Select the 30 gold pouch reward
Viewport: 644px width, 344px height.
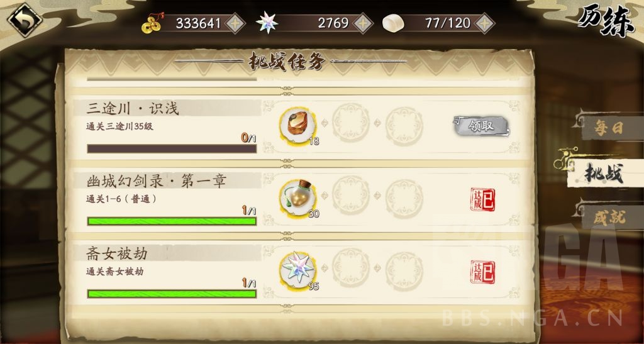tap(298, 198)
